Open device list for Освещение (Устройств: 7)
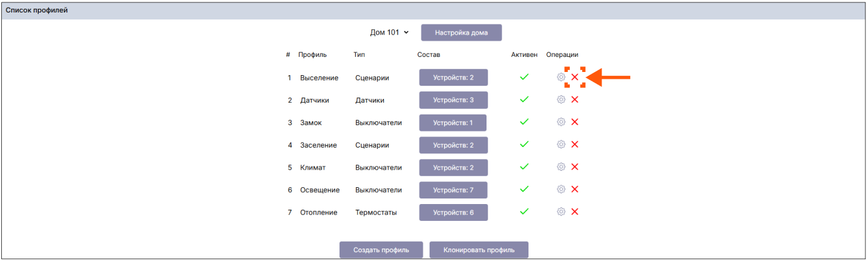The height and width of the screenshot is (261, 868). click(453, 190)
